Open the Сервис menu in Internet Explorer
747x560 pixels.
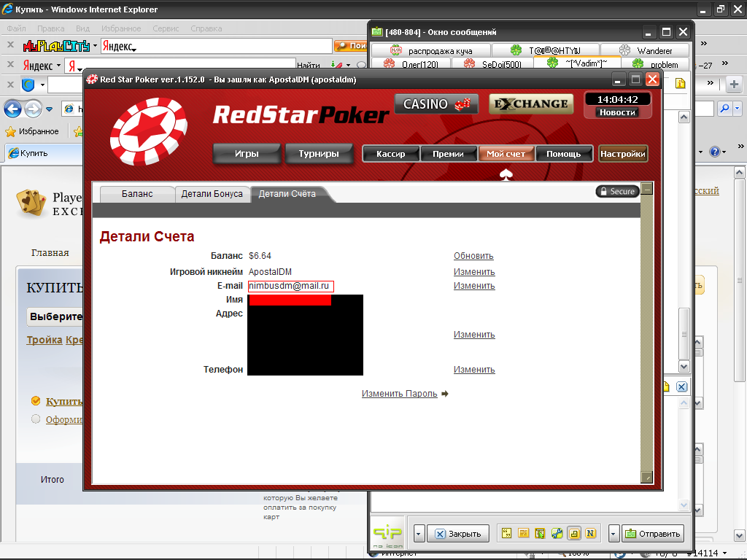point(166,28)
